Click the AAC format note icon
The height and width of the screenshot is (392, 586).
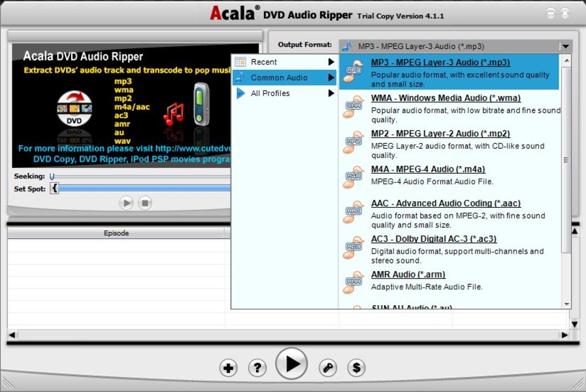tap(353, 212)
